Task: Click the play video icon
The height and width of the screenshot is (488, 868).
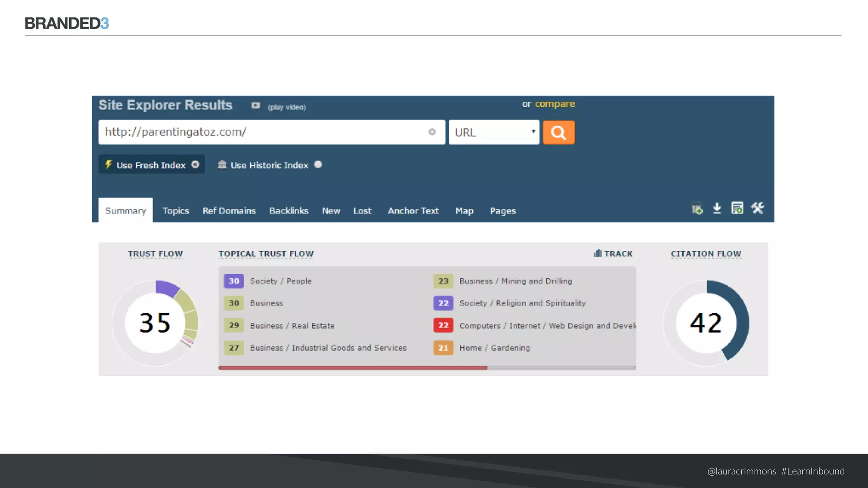Action: [255, 105]
